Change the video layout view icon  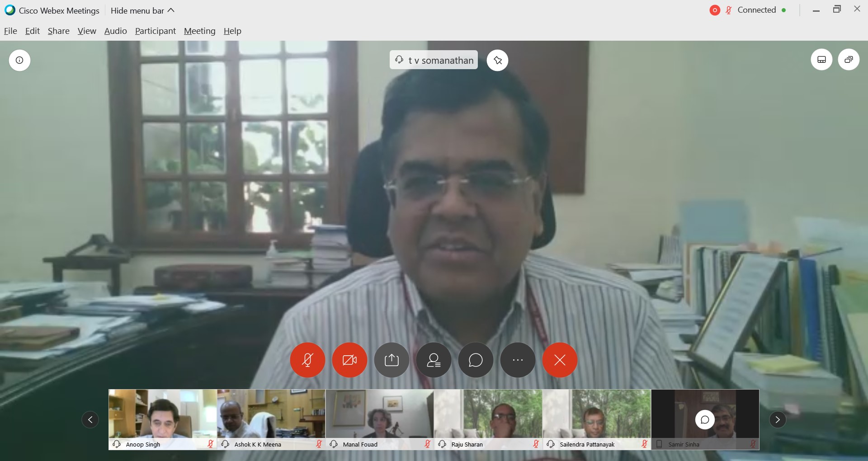click(x=821, y=60)
